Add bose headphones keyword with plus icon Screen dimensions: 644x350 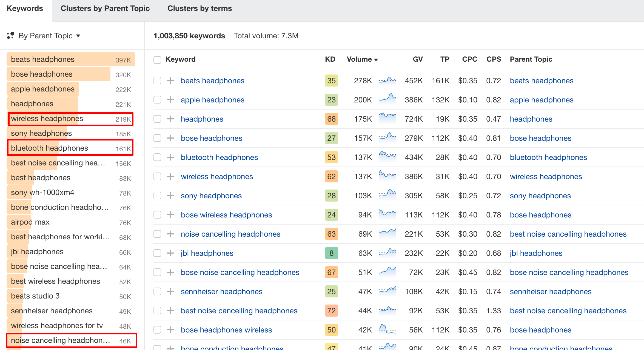click(170, 138)
